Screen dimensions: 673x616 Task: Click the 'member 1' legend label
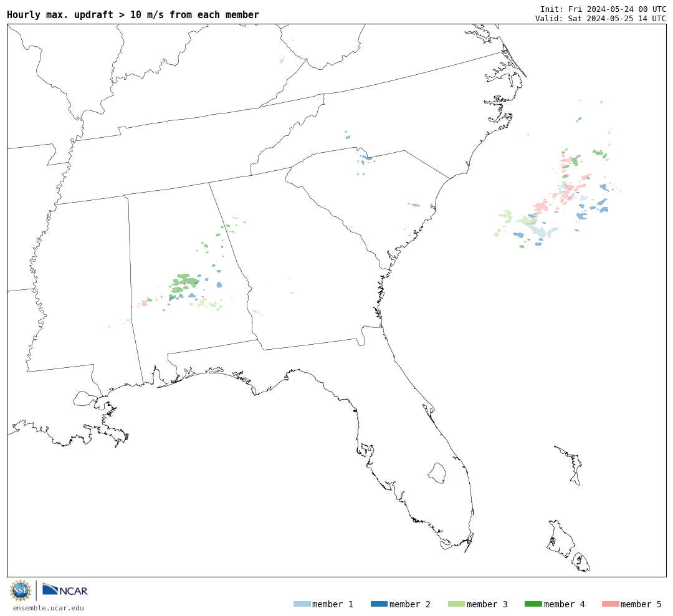(x=333, y=604)
